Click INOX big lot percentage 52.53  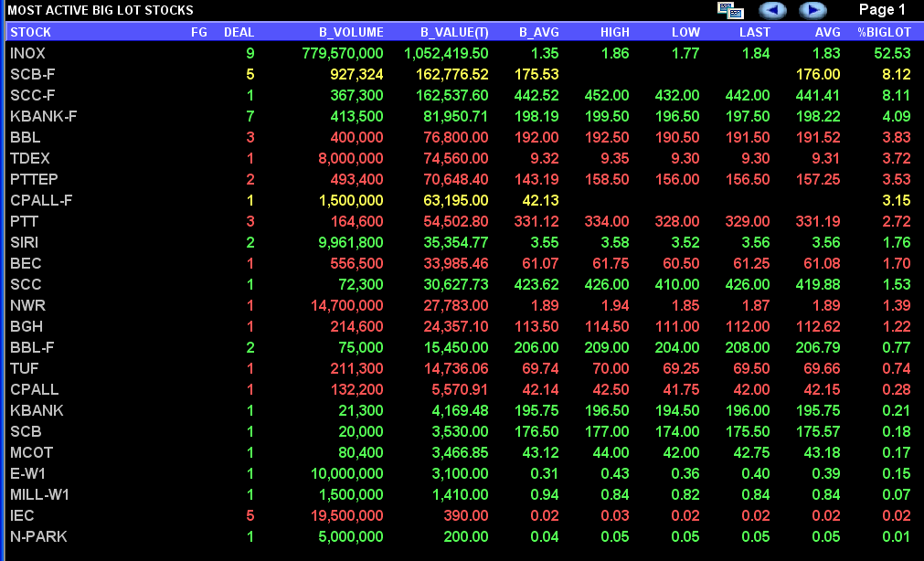[x=892, y=54]
